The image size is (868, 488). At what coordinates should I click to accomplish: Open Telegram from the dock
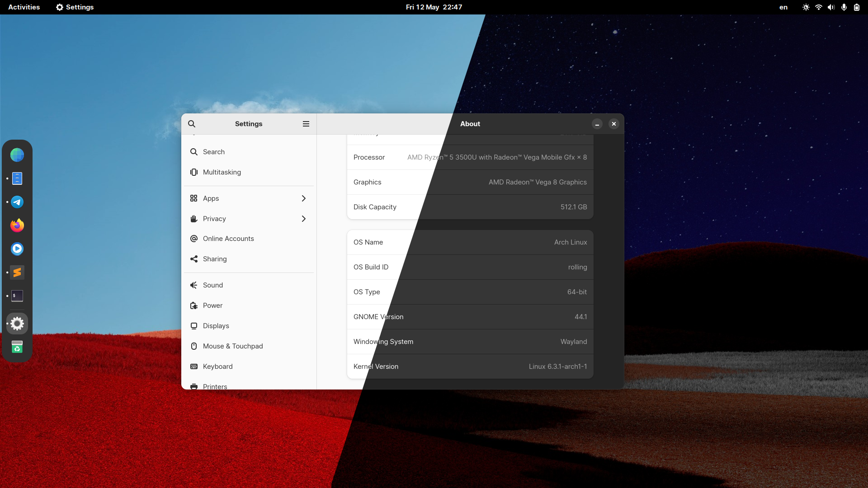(x=17, y=202)
